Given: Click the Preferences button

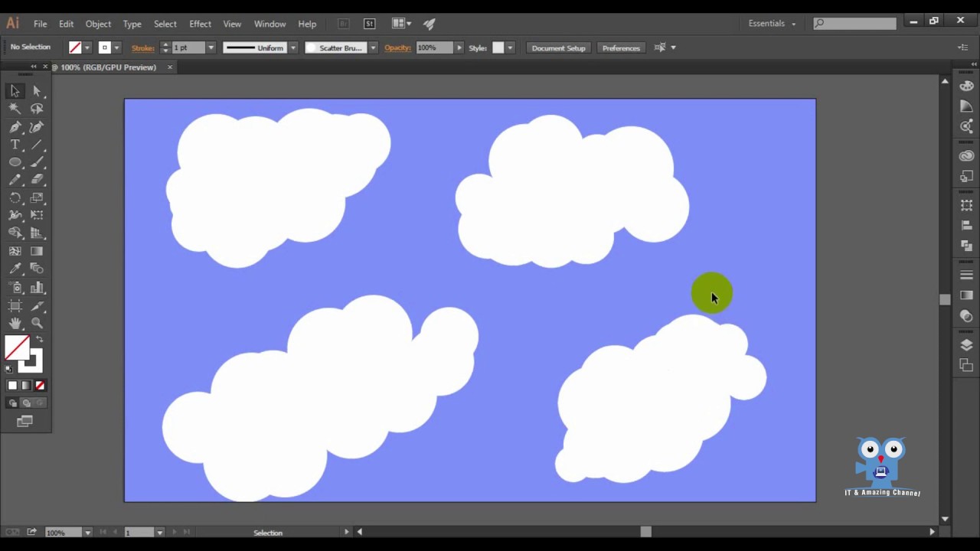Looking at the screenshot, I should [x=621, y=47].
